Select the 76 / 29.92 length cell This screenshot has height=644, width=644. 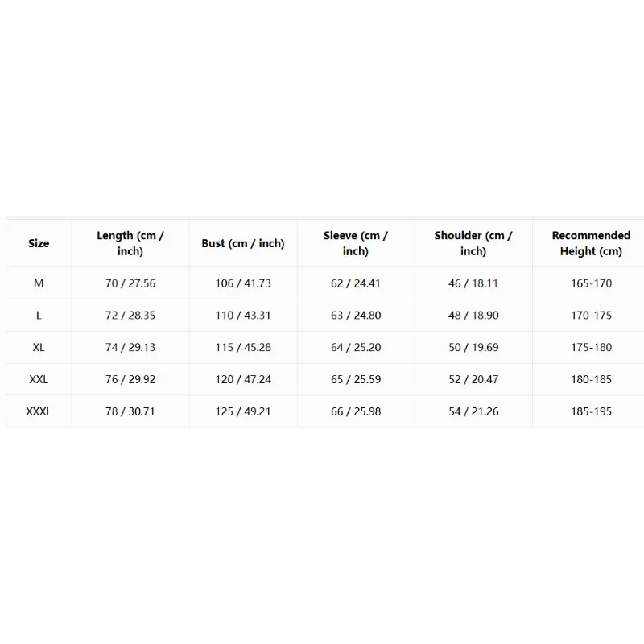(130, 379)
